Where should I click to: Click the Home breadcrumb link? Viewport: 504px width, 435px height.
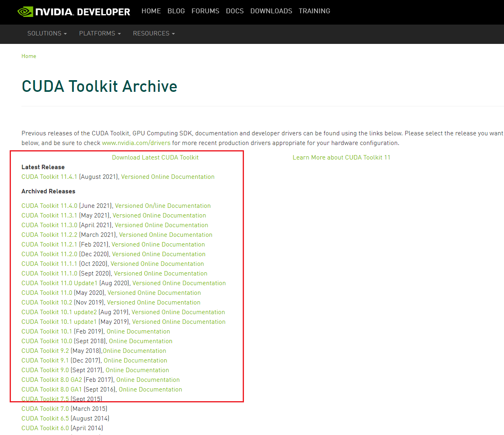tap(29, 56)
